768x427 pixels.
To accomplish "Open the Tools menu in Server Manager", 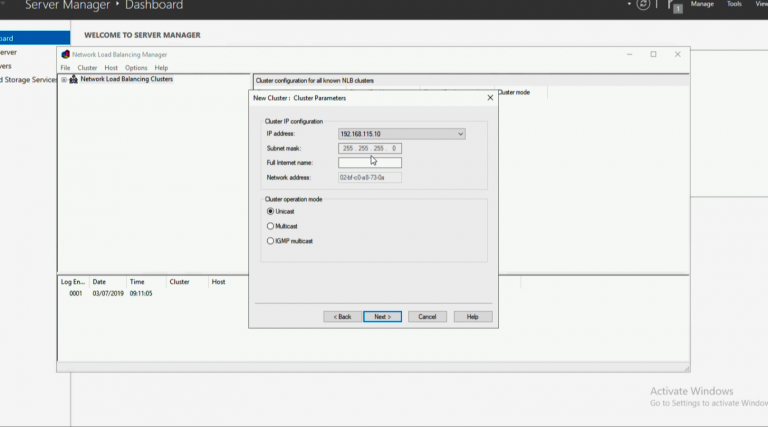I will click(x=734, y=4).
